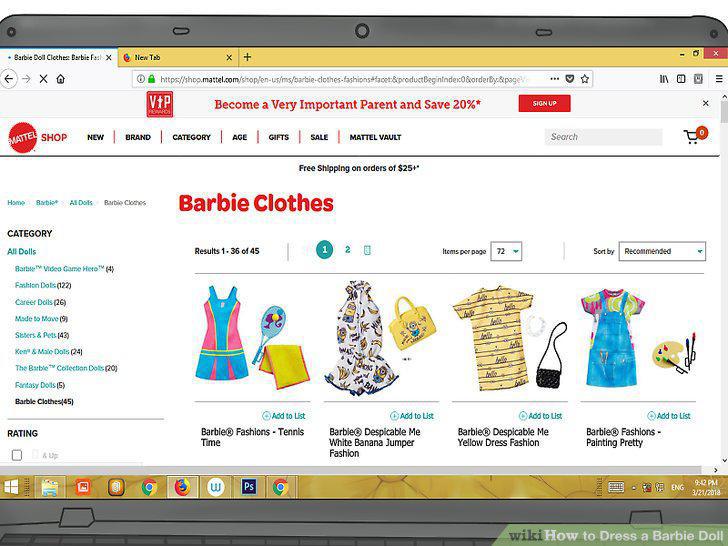Screen dimensions: 728x546
Task: Open the AGE menu
Action: pyautogui.click(x=240, y=137)
